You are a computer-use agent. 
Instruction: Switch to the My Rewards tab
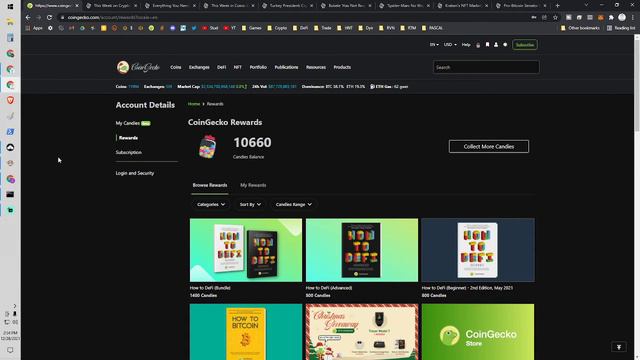(x=253, y=185)
